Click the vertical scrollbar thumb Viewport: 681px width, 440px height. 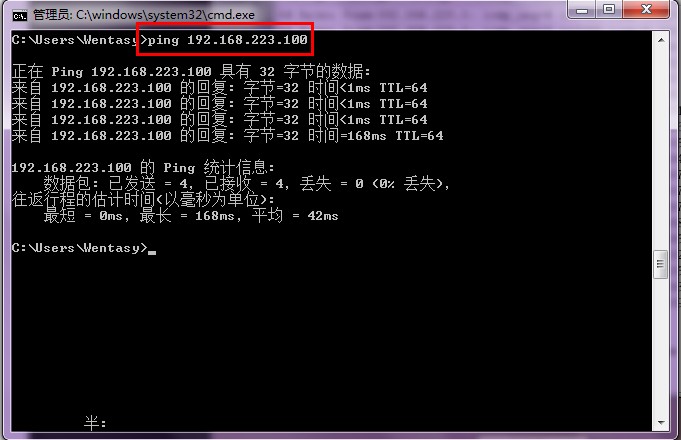click(x=661, y=264)
